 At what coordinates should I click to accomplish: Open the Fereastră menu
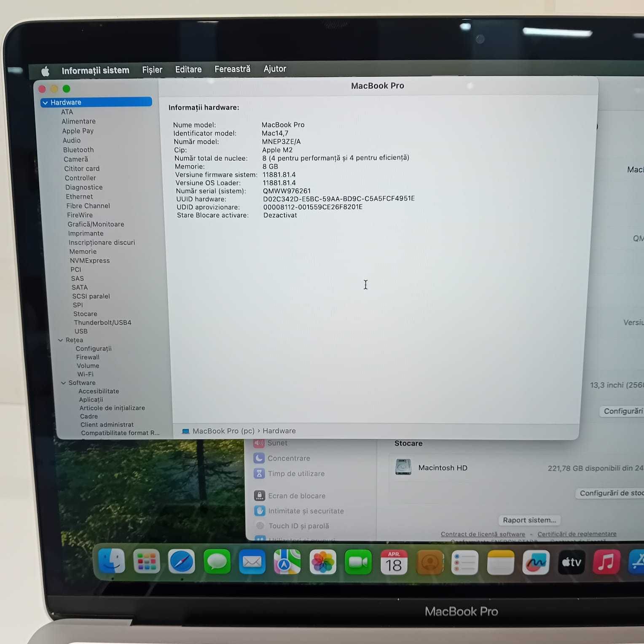[x=232, y=69]
